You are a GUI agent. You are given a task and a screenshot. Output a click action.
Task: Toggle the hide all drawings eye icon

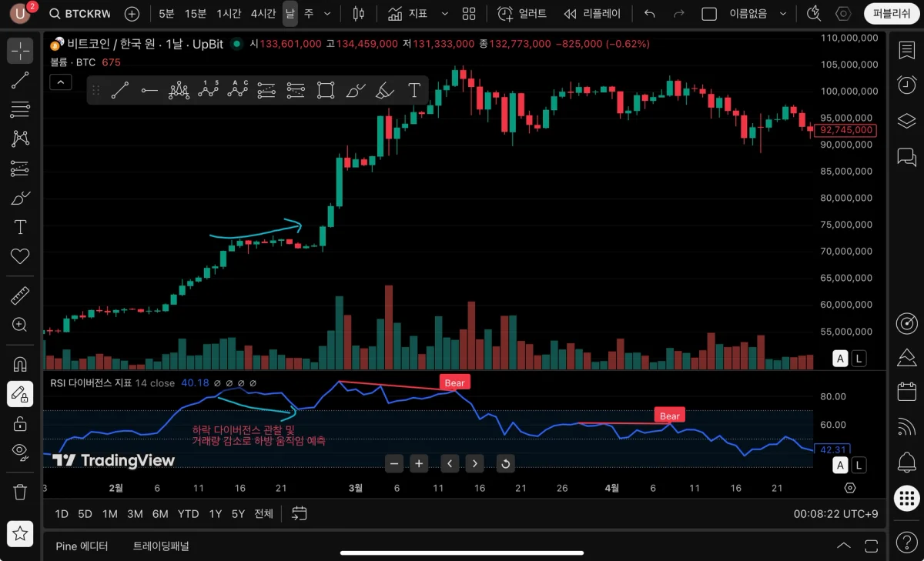tap(20, 451)
